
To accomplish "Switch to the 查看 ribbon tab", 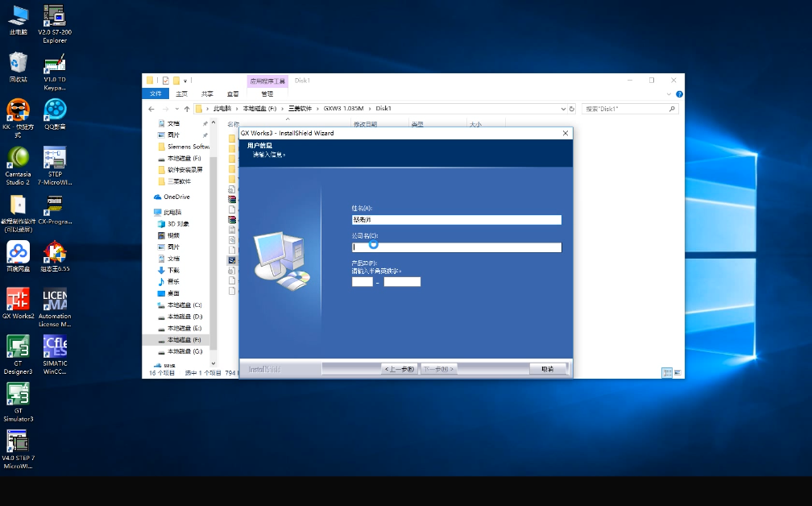I will click(233, 93).
